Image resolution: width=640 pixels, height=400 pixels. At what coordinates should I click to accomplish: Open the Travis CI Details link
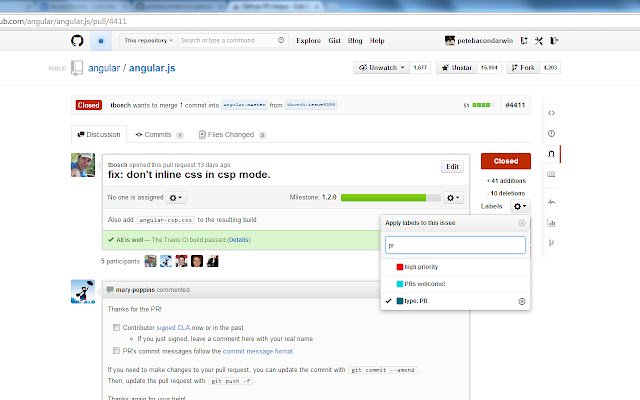click(x=238, y=240)
